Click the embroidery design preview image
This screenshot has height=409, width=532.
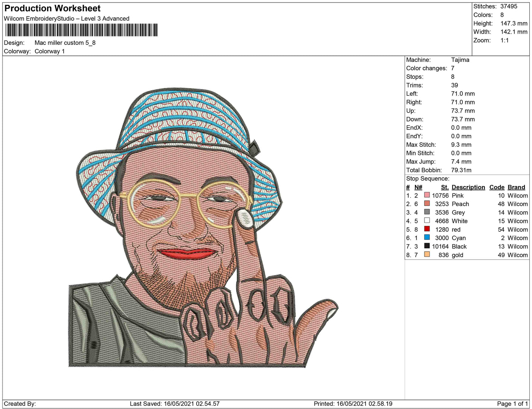tap(203, 228)
